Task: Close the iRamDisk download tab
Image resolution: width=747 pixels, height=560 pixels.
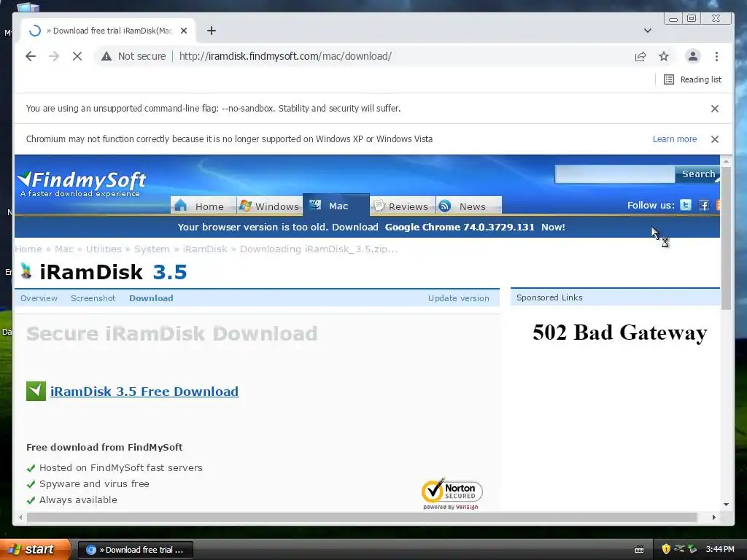Action: pyautogui.click(x=184, y=31)
